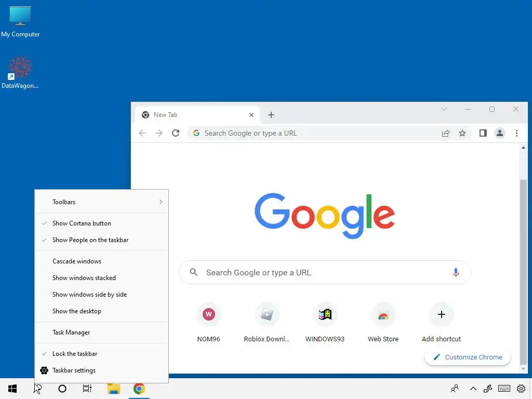Open Chrome side panel
The height and width of the screenshot is (399, 532).
point(483,133)
